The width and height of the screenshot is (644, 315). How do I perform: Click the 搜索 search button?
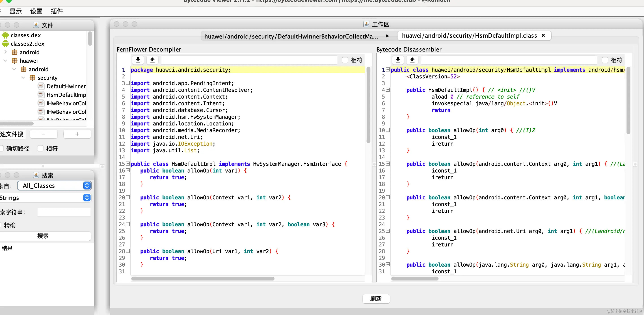[x=43, y=236]
